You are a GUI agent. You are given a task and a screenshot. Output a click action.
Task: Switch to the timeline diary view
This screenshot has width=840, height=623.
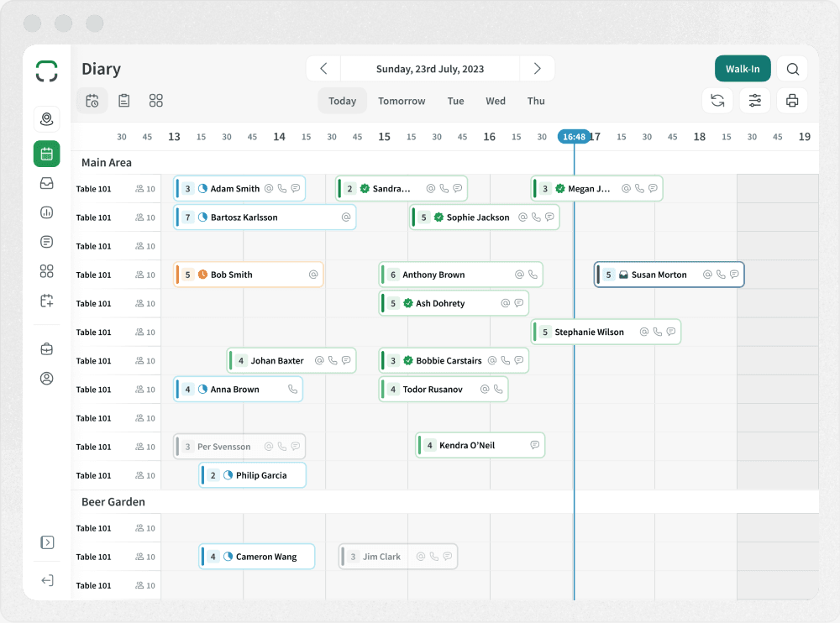point(92,101)
